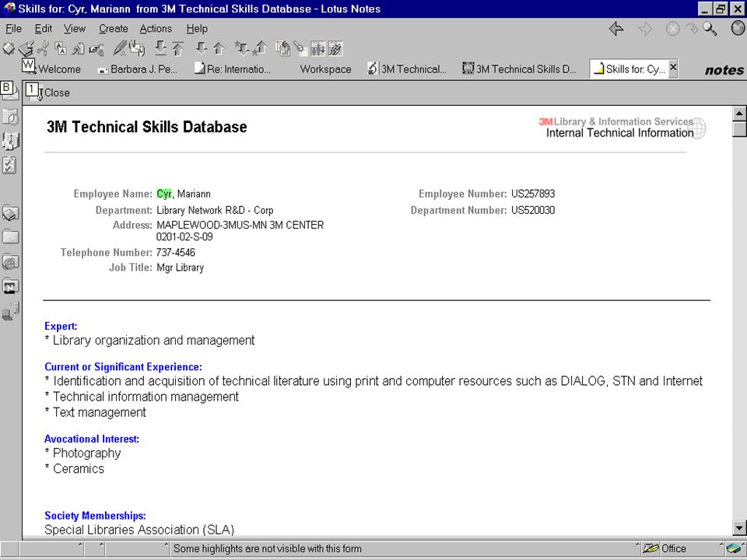The image size is (747, 560).
Task: Click the status message 'Some highlights are not visible'
Action: tap(267, 548)
